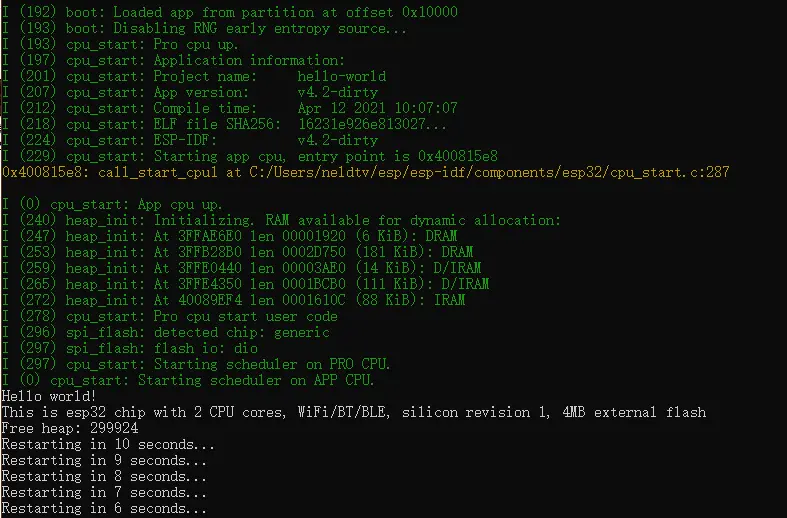Click the 'Hello world!' output line
Screen dimensions: 787x518
(x=49, y=396)
